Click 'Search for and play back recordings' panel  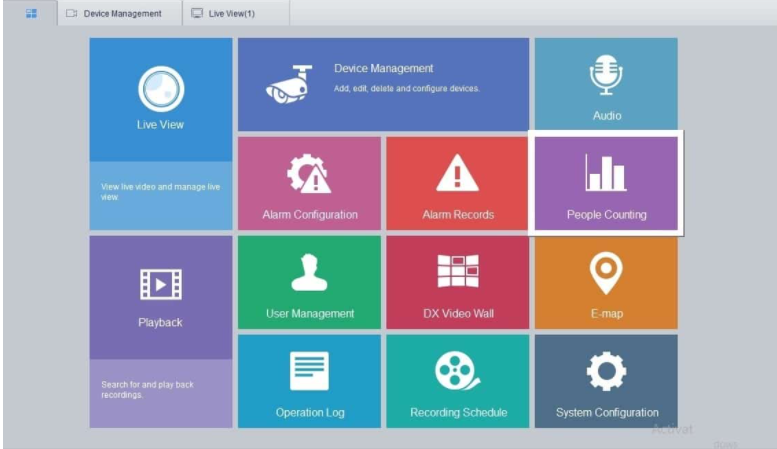tap(160, 391)
